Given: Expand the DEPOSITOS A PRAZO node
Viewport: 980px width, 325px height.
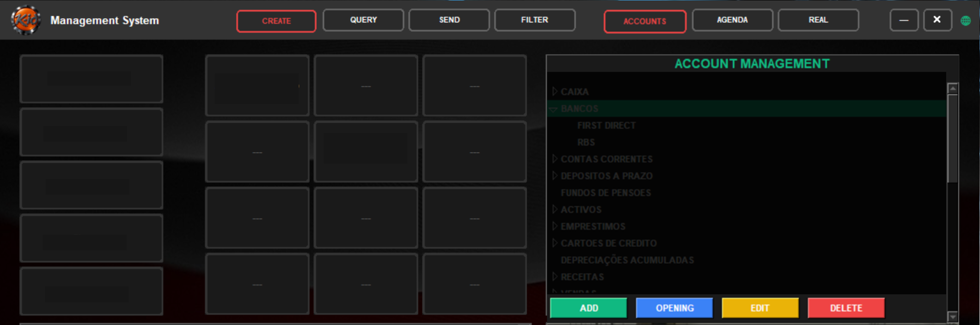Looking at the screenshot, I should click(555, 176).
